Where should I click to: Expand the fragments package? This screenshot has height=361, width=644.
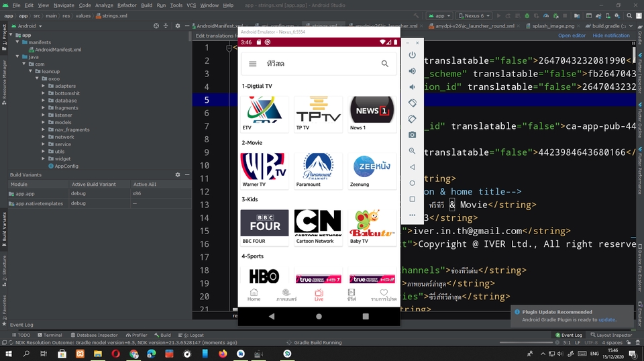44,107
